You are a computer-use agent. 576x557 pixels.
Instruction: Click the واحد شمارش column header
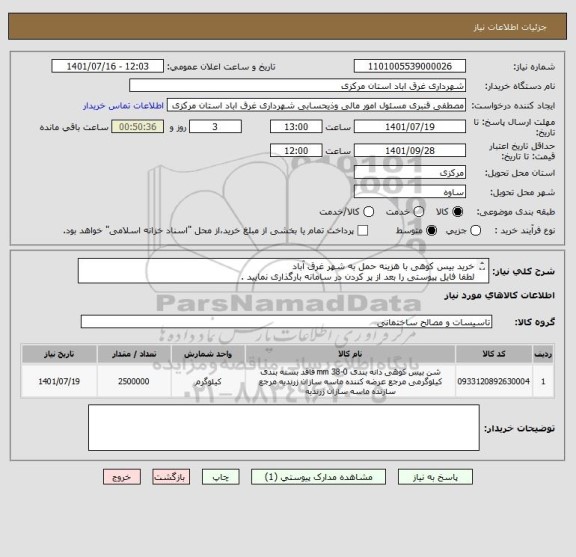[x=208, y=354]
